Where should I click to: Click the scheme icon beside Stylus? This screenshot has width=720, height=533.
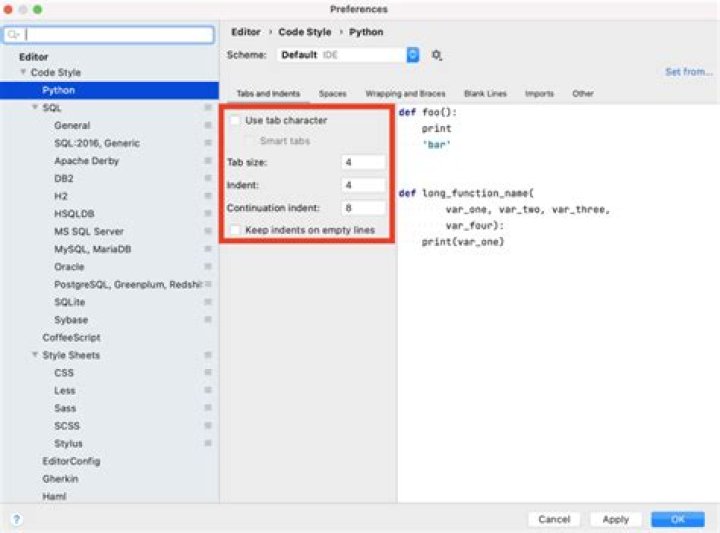point(208,443)
